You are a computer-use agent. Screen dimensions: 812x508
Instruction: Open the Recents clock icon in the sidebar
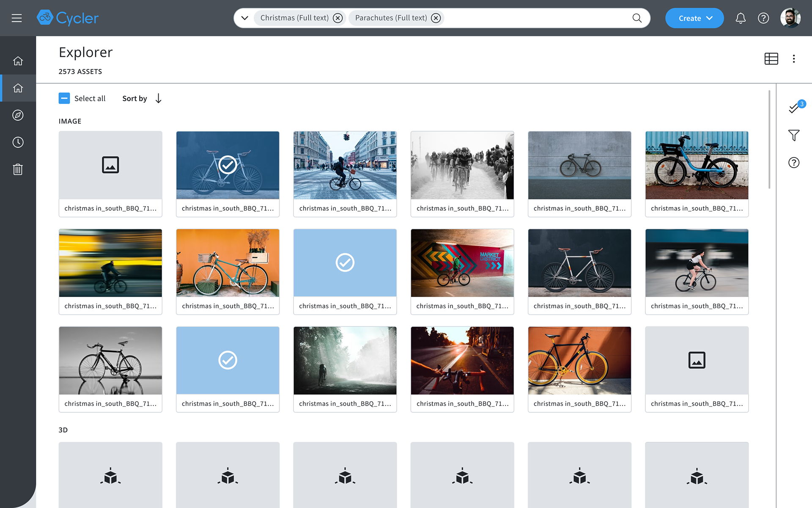coord(18,142)
